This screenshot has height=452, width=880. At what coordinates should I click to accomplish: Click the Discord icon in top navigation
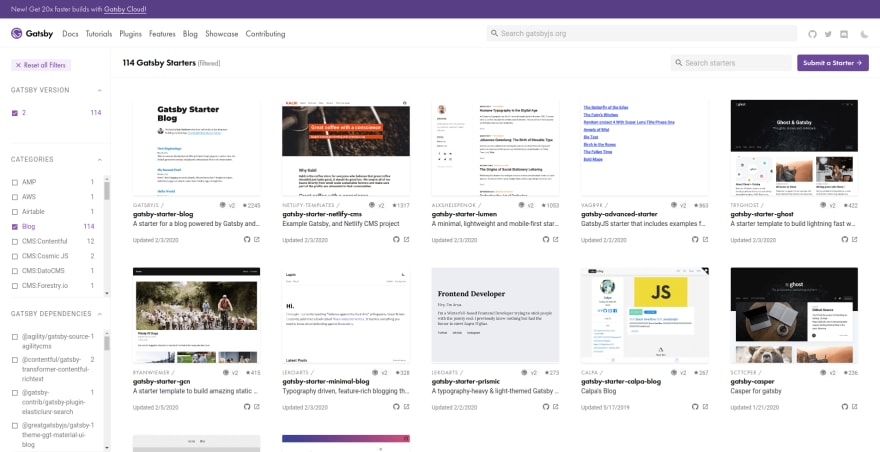pos(844,34)
